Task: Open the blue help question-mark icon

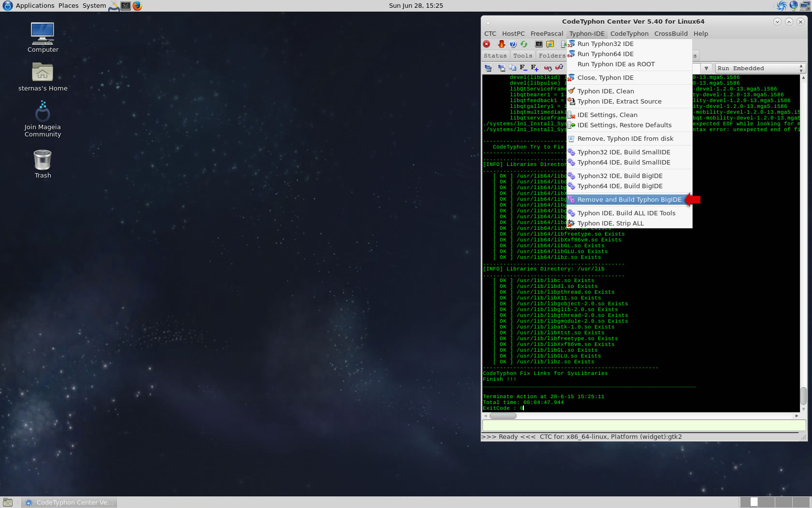Action: (513, 44)
